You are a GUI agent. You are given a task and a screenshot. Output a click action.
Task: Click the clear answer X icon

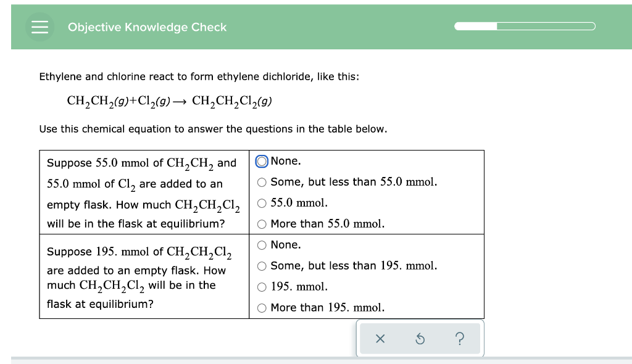coord(381,339)
